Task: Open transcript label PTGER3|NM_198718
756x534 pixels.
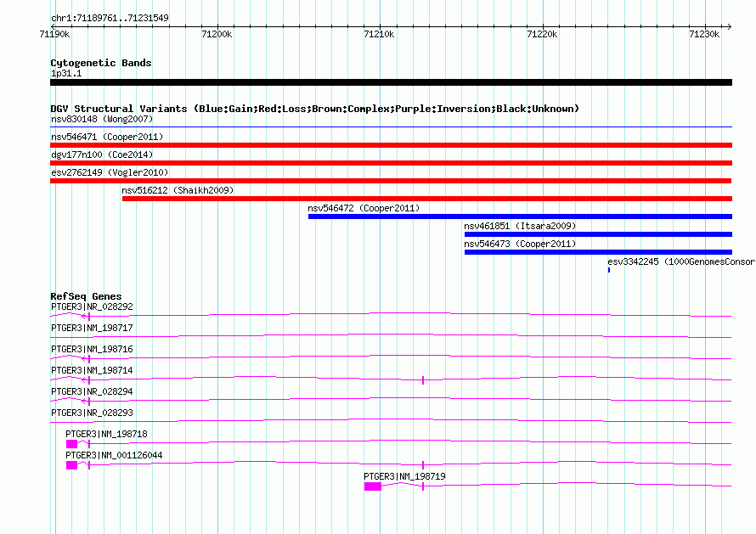Action: [x=106, y=434]
